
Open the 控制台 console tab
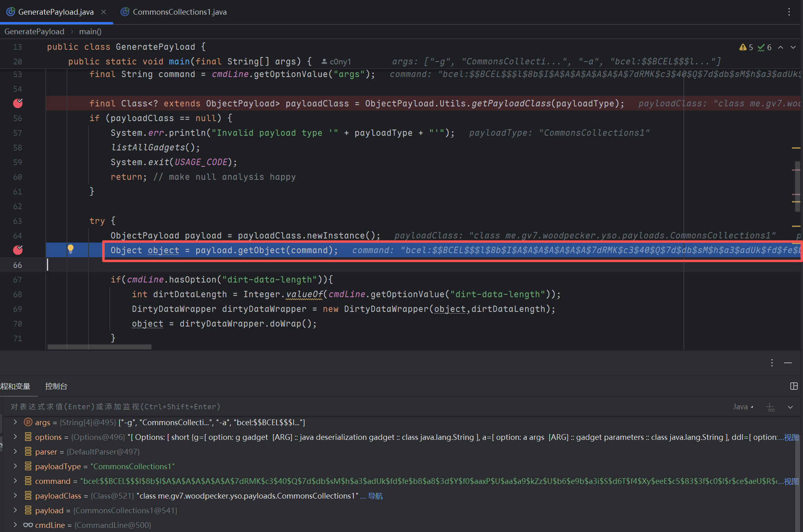point(56,386)
